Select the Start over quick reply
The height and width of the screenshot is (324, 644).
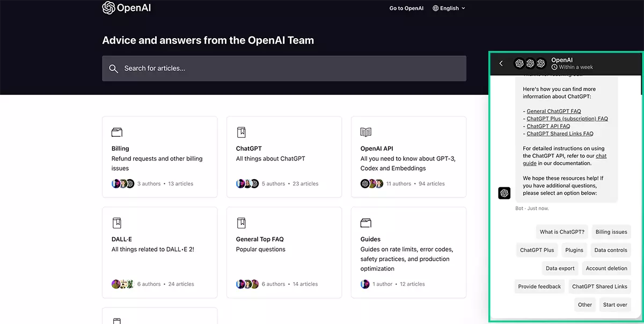pyautogui.click(x=615, y=305)
